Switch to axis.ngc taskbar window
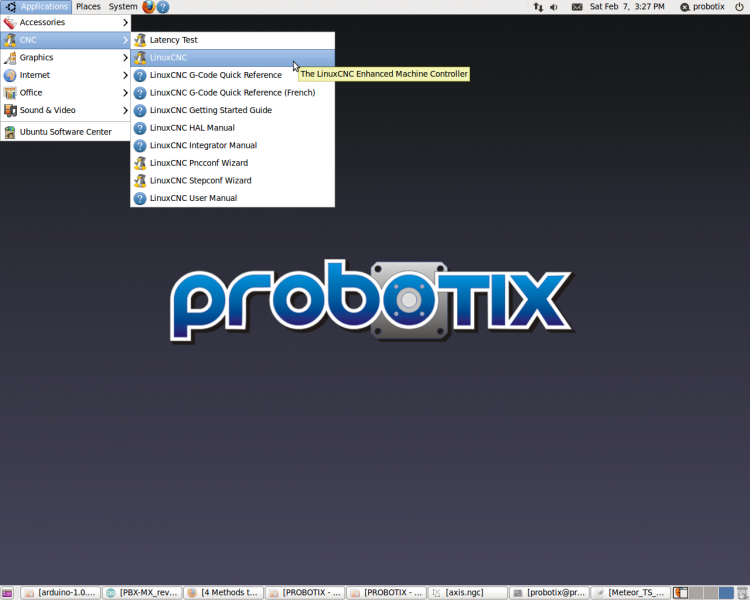750x600 pixels. 468,593
